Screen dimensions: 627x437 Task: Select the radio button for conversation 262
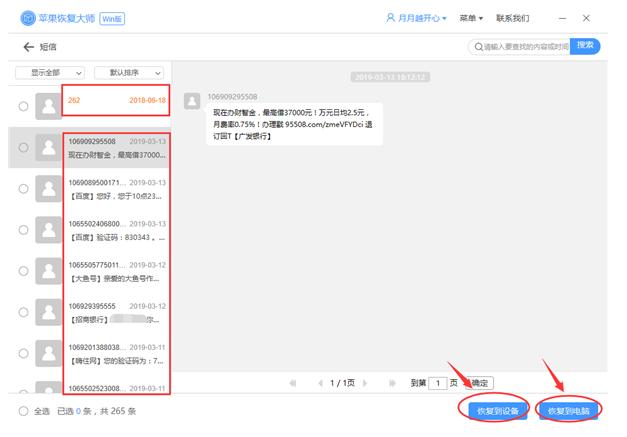coord(22,106)
